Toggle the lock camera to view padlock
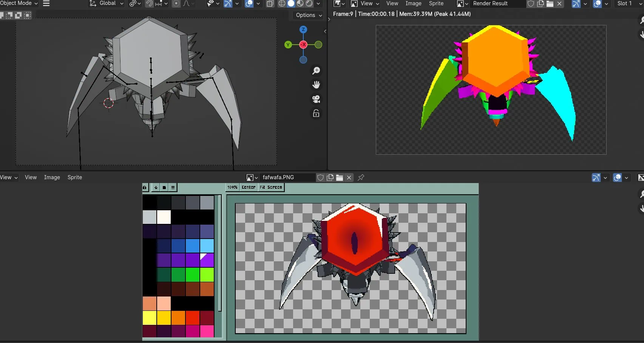Viewport: 644px width, 343px height. [x=316, y=113]
